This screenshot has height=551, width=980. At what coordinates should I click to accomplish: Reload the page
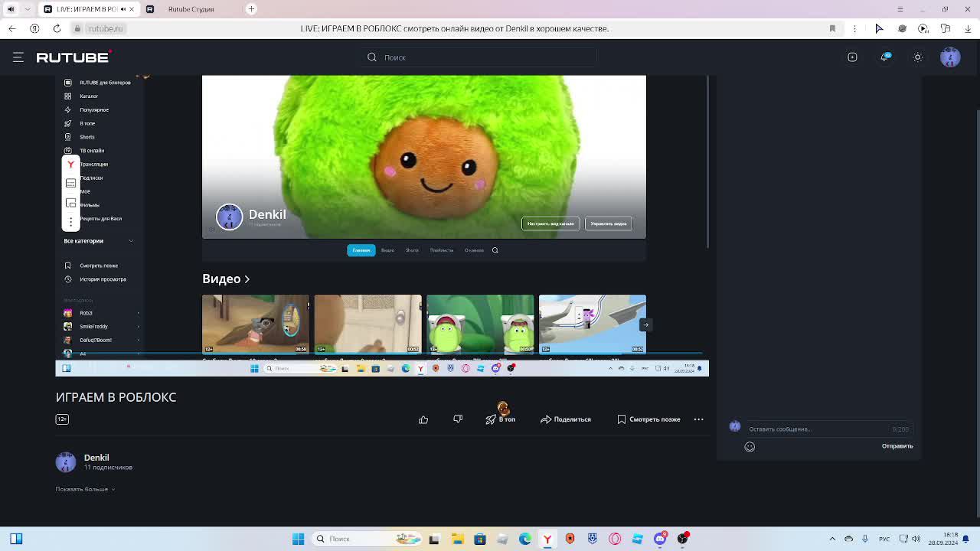pos(57,28)
